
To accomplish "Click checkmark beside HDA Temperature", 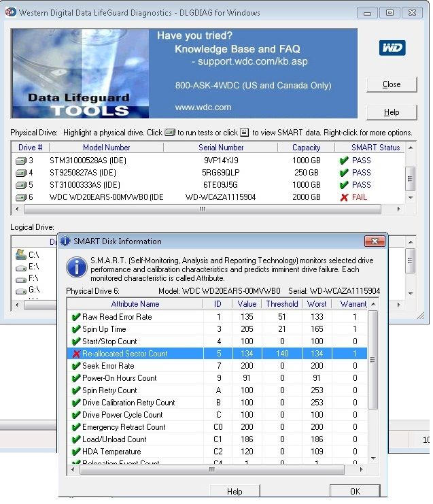I will pos(76,452).
